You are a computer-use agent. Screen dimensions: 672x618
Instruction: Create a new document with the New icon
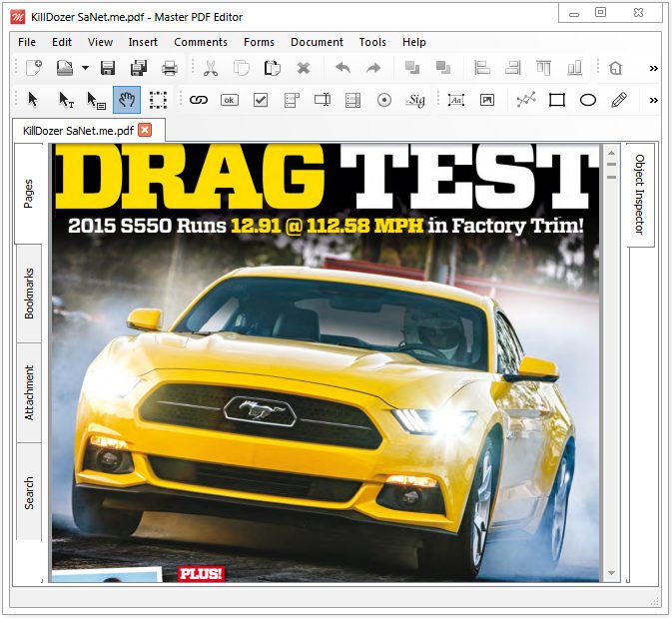click(x=34, y=68)
